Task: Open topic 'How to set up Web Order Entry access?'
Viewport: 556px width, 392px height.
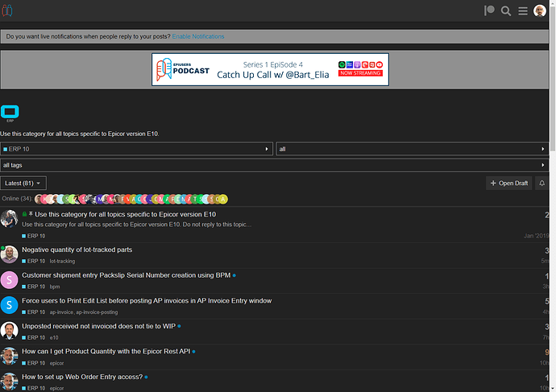Action: coord(82,377)
